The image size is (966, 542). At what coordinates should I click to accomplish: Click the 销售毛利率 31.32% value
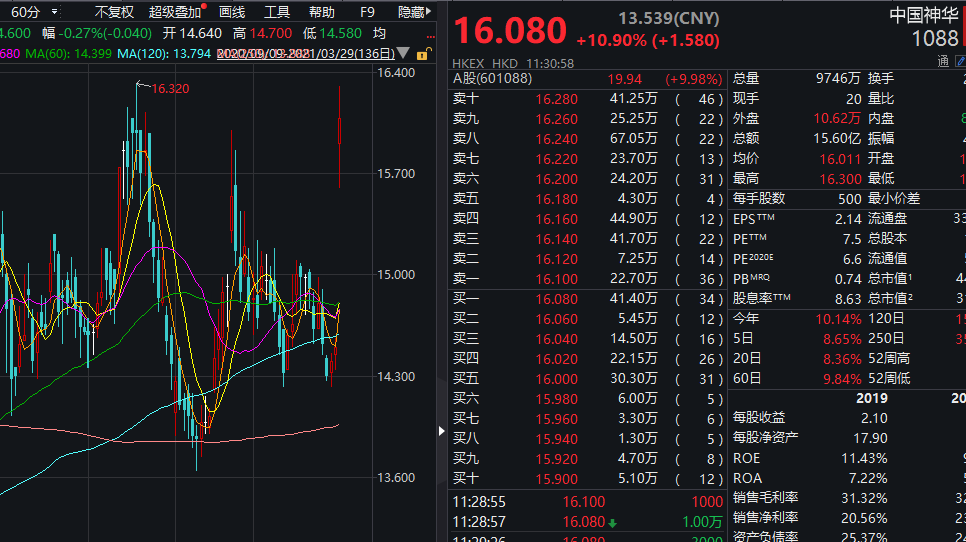point(864,498)
